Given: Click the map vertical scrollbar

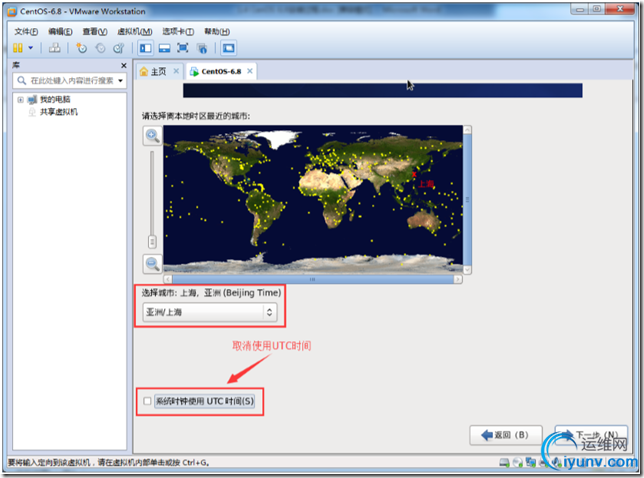Looking at the screenshot, I should pyautogui.click(x=467, y=200).
